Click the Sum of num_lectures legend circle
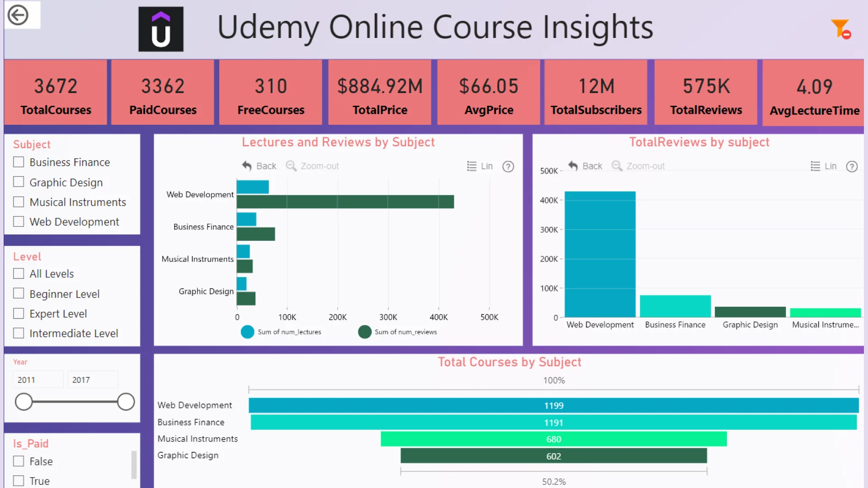Screen dimensions: 868x488 [x=247, y=332]
